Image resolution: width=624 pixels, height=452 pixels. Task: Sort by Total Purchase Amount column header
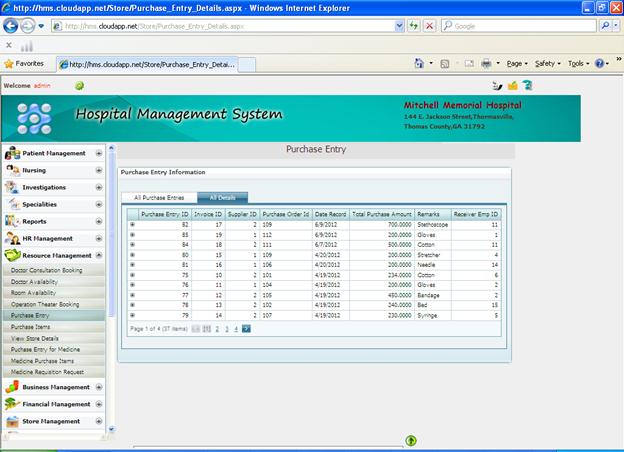coord(381,214)
